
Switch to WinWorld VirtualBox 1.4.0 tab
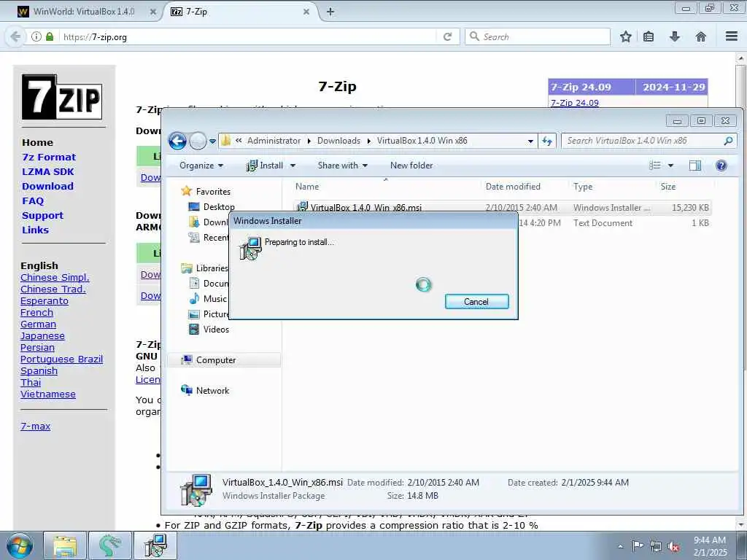[x=84, y=12]
